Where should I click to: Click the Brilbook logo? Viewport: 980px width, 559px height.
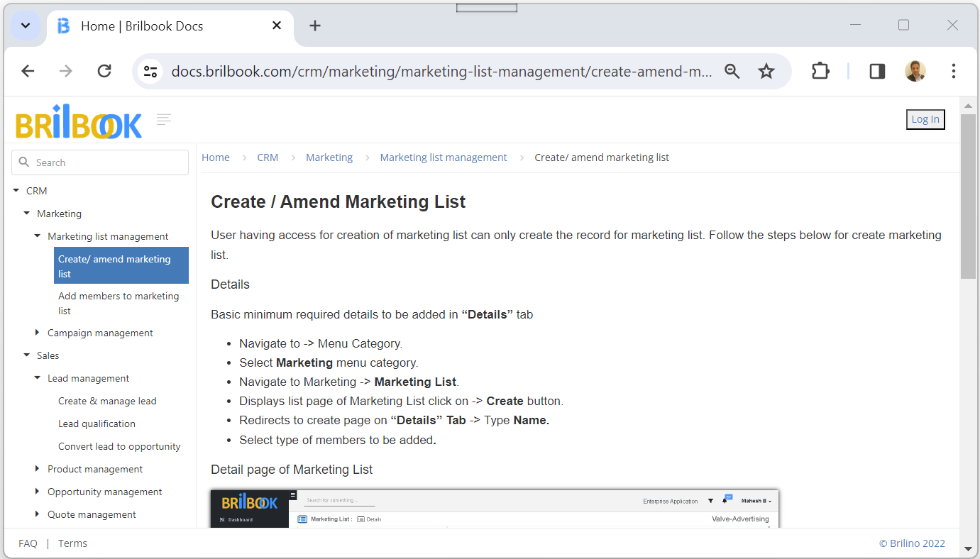click(79, 122)
